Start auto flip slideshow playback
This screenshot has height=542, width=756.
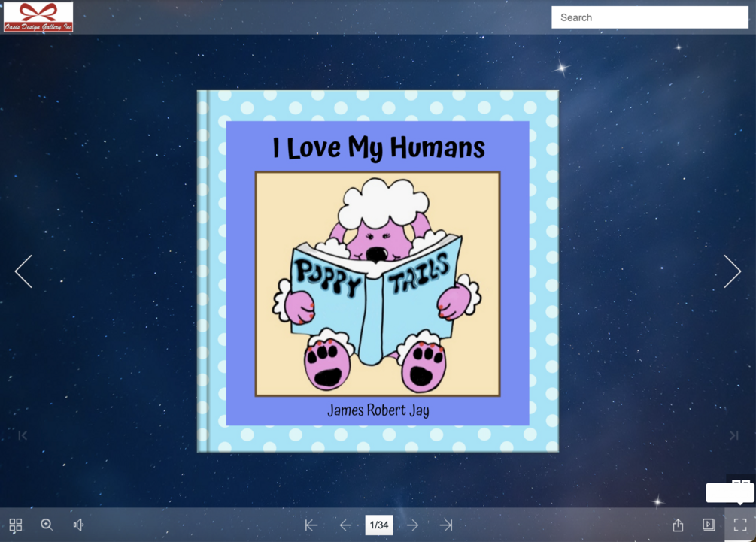tap(709, 525)
